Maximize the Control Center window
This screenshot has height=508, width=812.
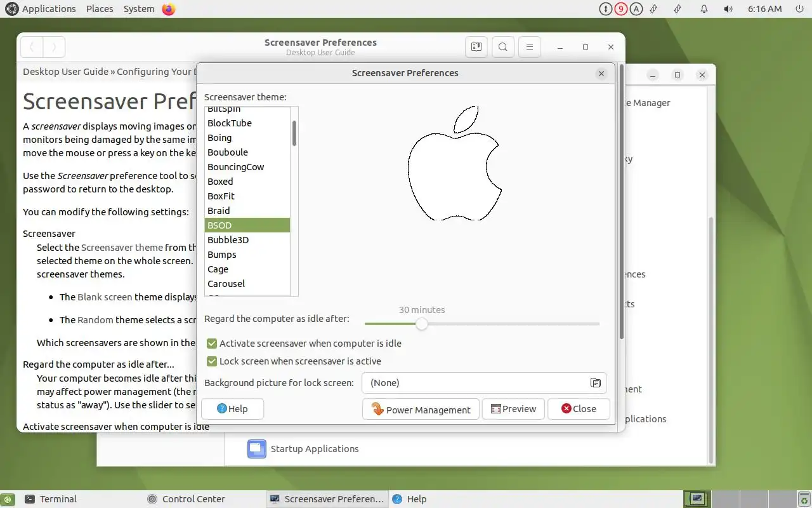pos(678,75)
